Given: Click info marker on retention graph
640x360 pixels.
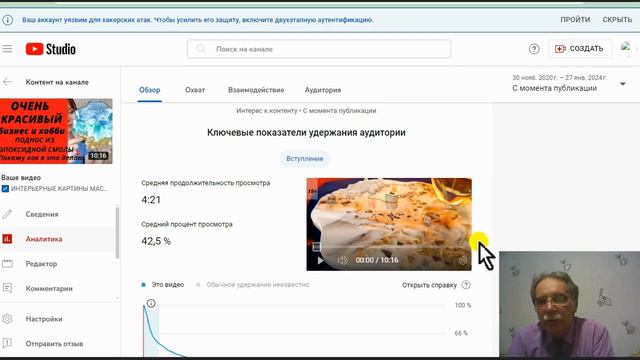Looking at the screenshot, I should click(x=151, y=303).
